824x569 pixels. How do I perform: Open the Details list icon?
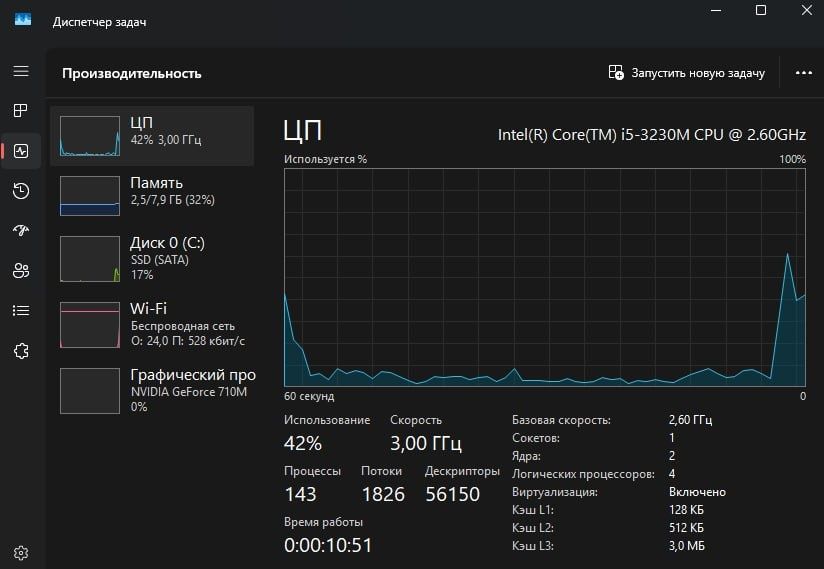pos(21,311)
